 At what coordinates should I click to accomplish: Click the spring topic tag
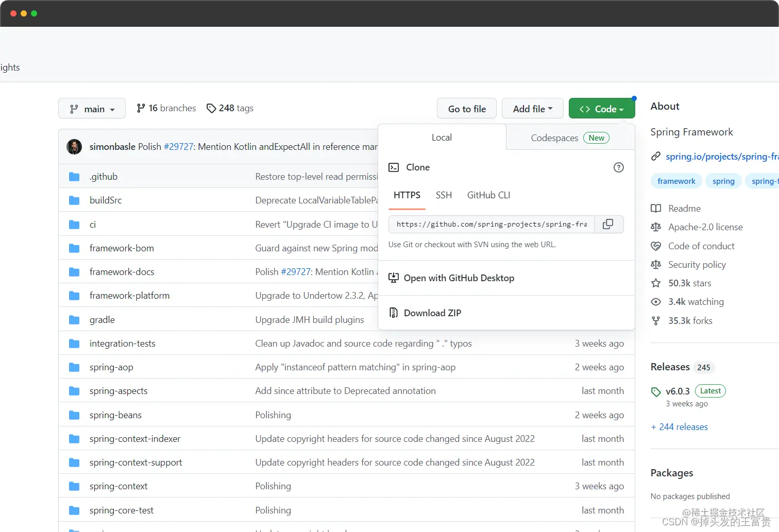(x=723, y=181)
